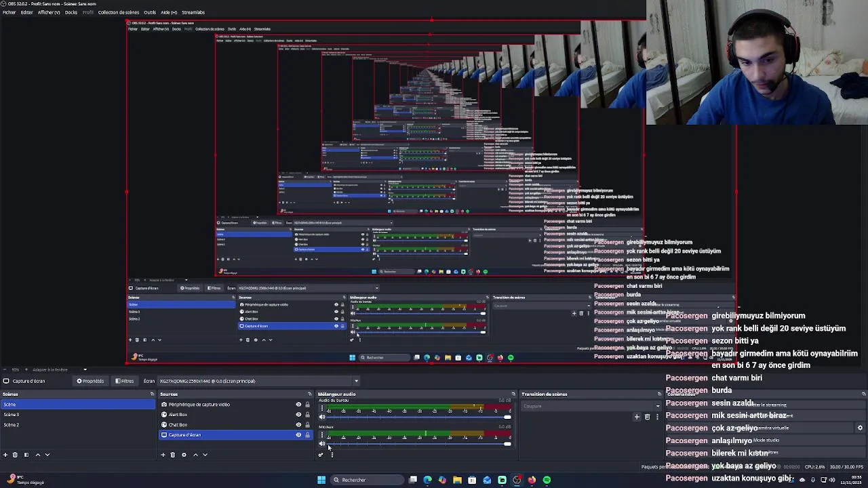Hide Périphérique de capture vidéo source

(298, 405)
